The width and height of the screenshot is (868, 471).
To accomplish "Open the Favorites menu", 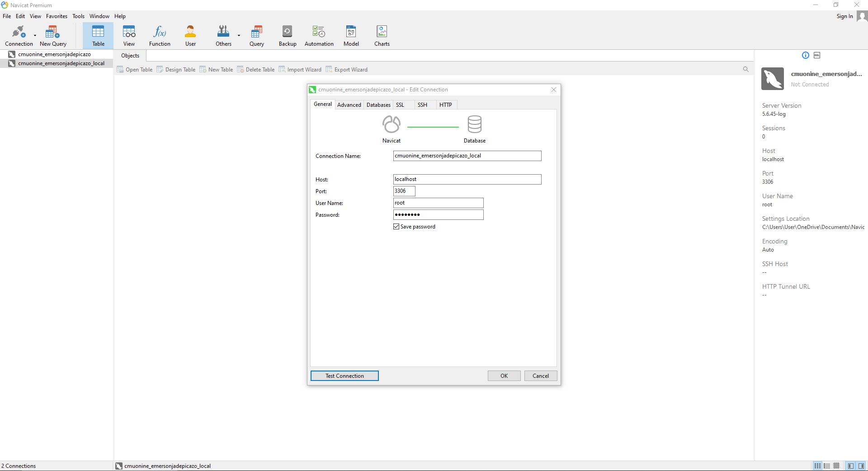I will point(57,16).
